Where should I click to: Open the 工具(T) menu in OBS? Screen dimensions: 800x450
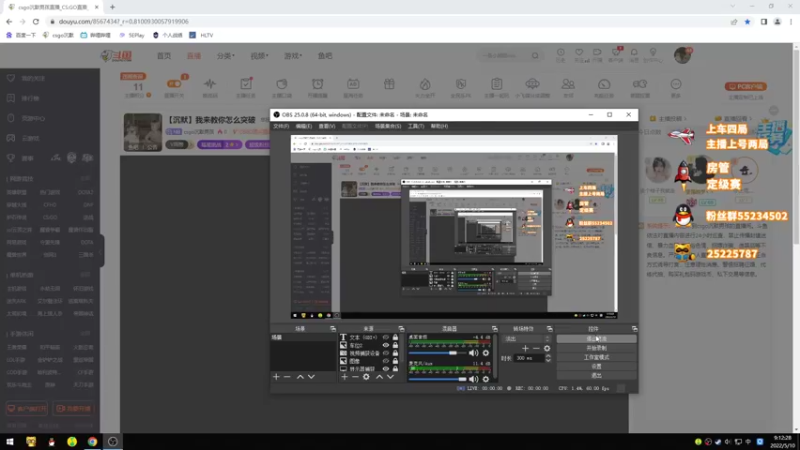click(x=416, y=126)
